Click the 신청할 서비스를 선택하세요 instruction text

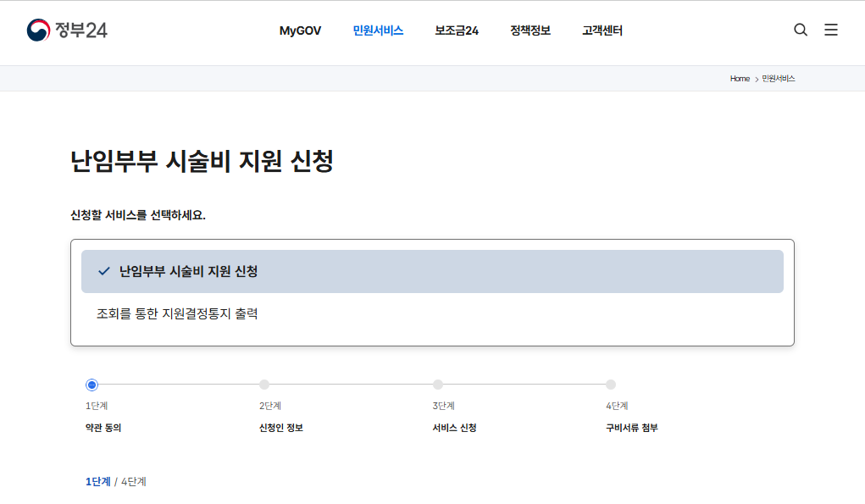point(138,215)
